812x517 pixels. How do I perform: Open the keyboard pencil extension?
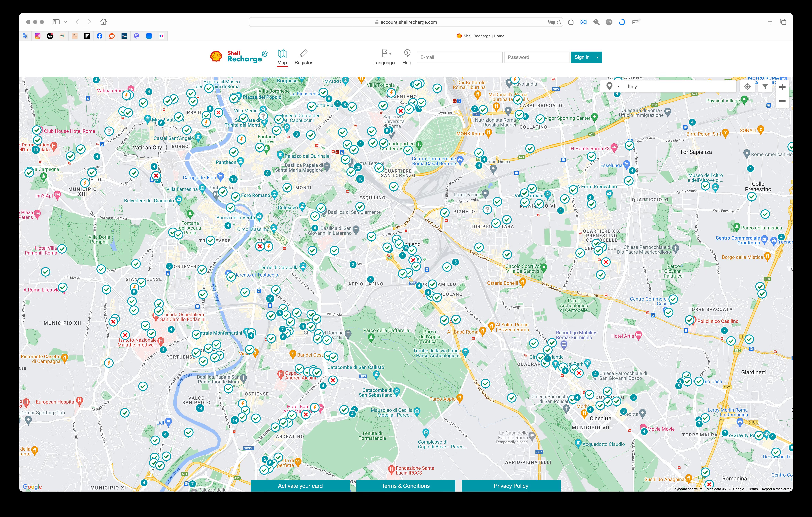tap(636, 22)
